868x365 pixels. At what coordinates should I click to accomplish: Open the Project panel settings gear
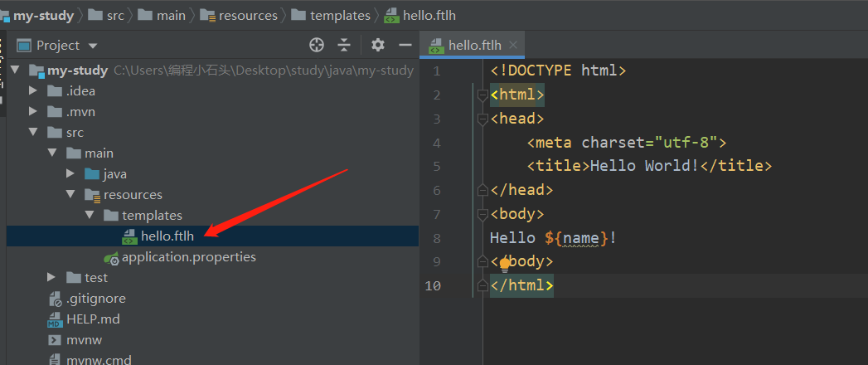[378, 46]
